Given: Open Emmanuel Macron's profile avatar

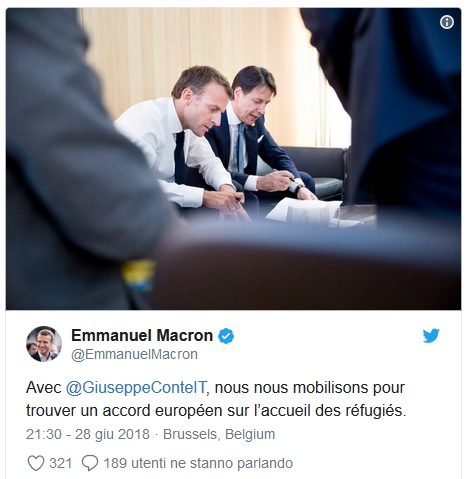Looking at the screenshot, I should coord(44,344).
